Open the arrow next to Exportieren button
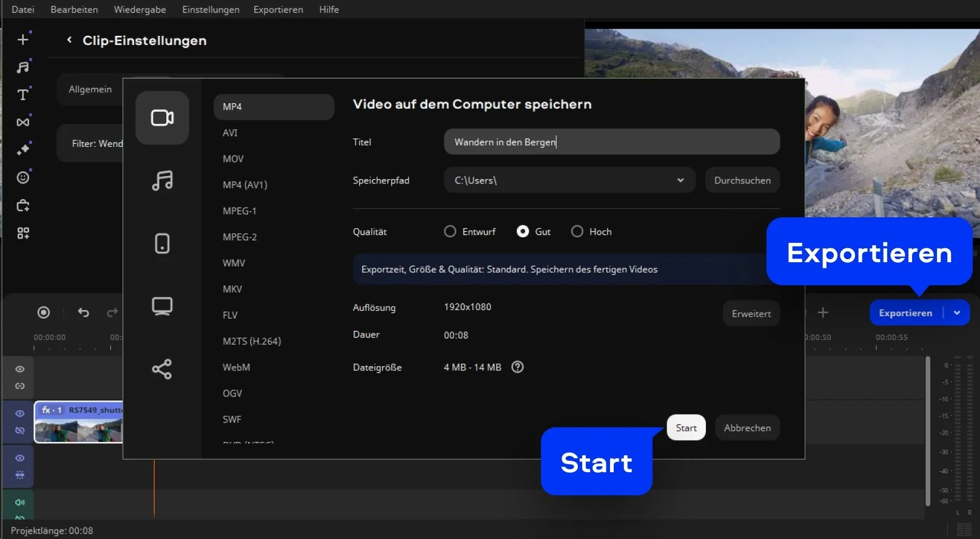The image size is (980, 539). coord(957,313)
